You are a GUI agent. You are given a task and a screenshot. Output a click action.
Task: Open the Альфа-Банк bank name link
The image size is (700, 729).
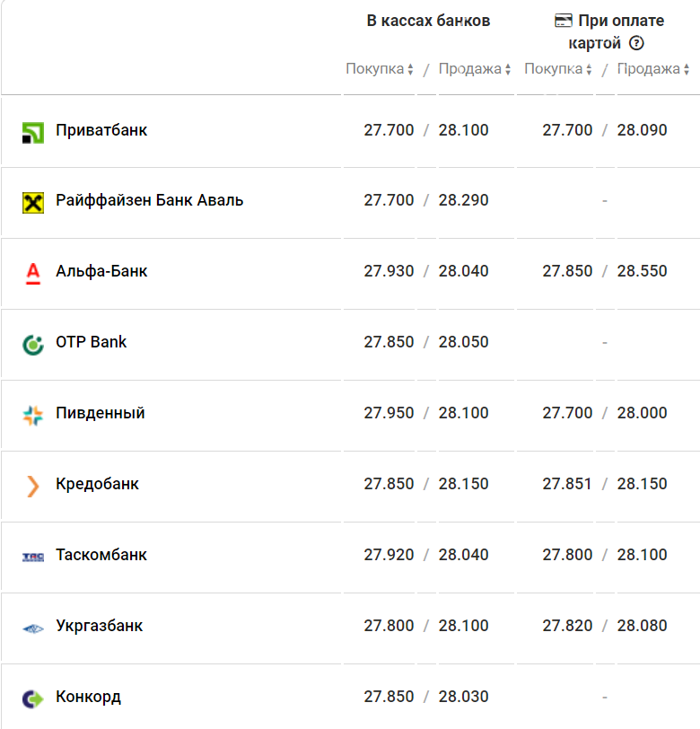pyautogui.click(x=101, y=271)
